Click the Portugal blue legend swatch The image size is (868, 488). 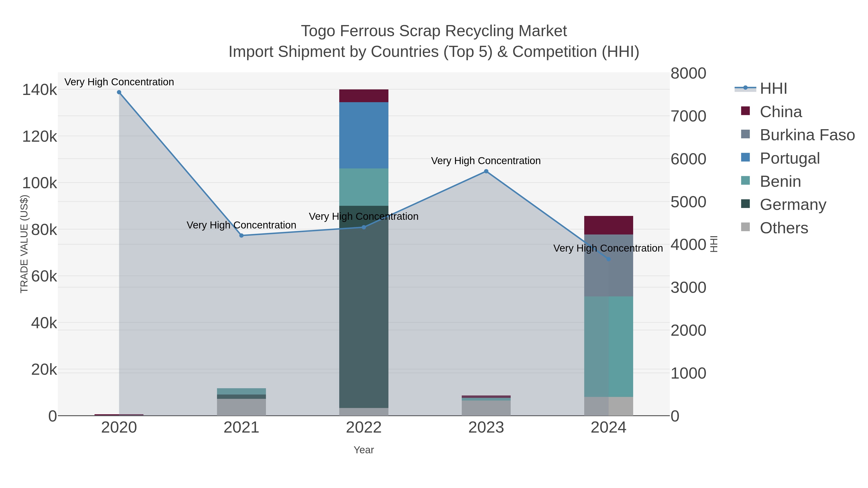pyautogui.click(x=745, y=157)
